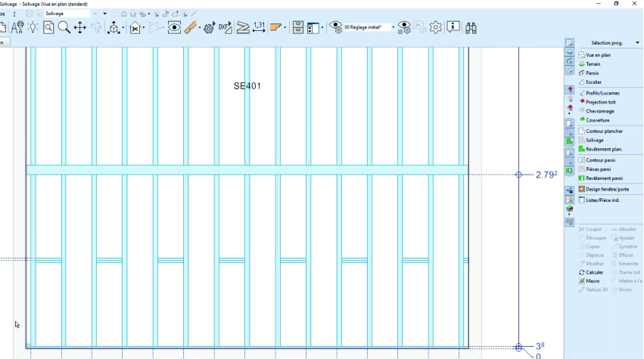
Task: Click the 2.79 dimension marker circle
Action: tap(518, 175)
